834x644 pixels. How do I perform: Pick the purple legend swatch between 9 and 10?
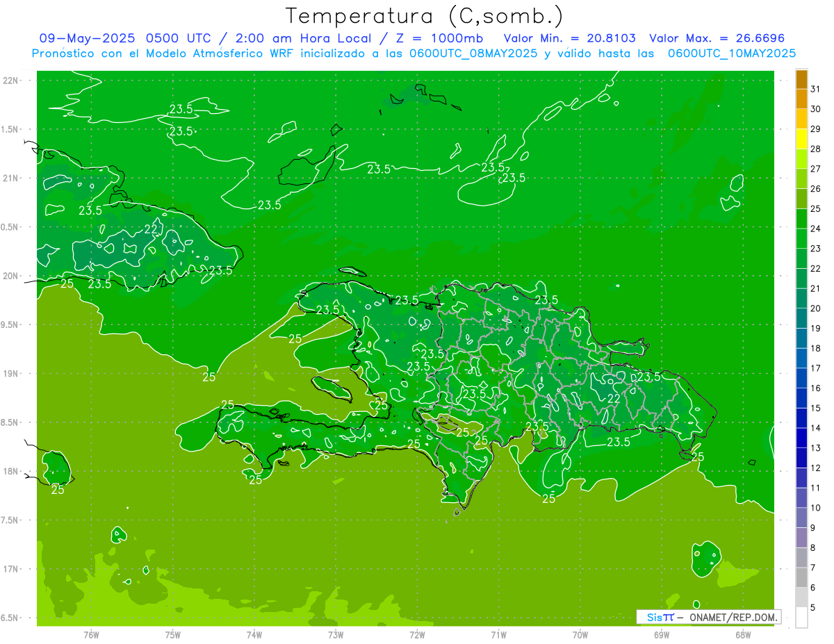click(x=801, y=518)
